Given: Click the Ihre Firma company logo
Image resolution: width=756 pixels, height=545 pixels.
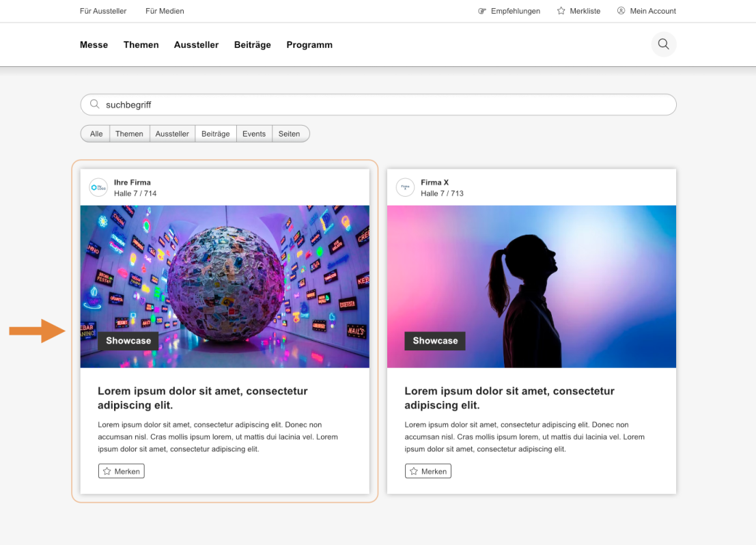Looking at the screenshot, I should coord(99,187).
